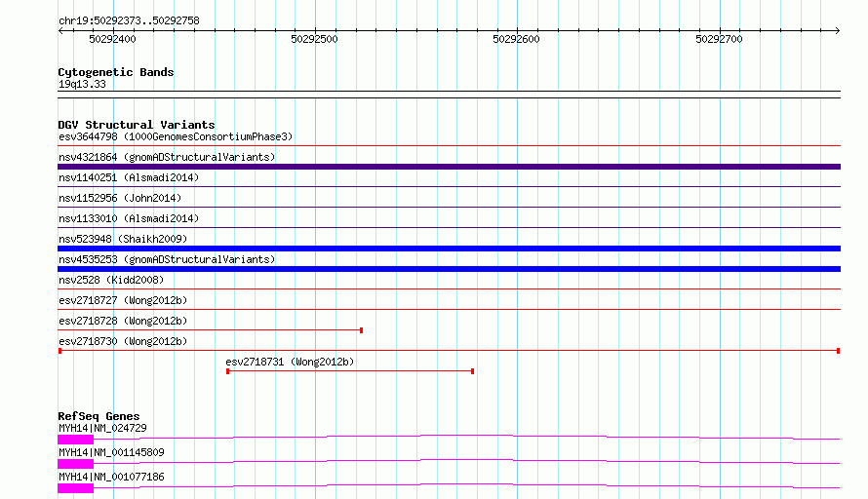Viewport: 868px width, 499px height.
Task: Click the right arrow of the ruler
Action: click(837, 30)
